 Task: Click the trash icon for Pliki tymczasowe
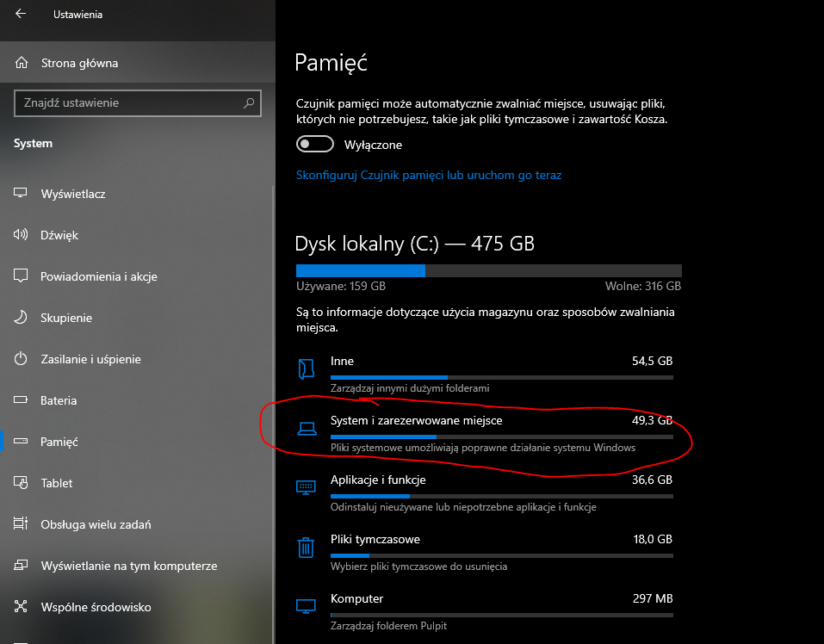coord(306,548)
